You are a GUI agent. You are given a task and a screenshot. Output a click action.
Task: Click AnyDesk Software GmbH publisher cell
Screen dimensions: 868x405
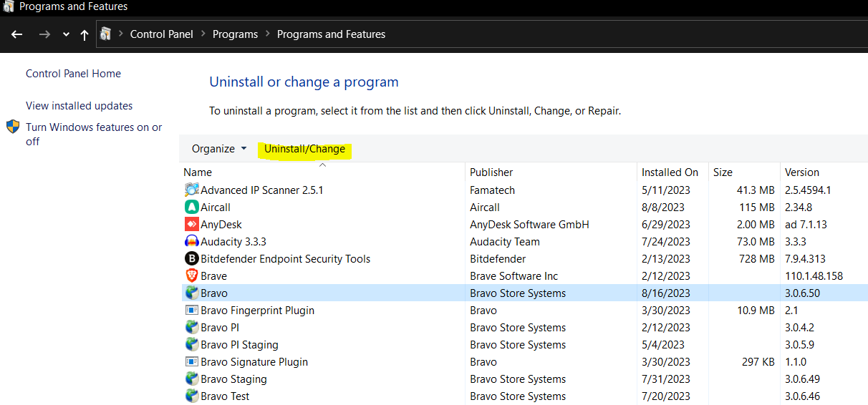[529, 225]
